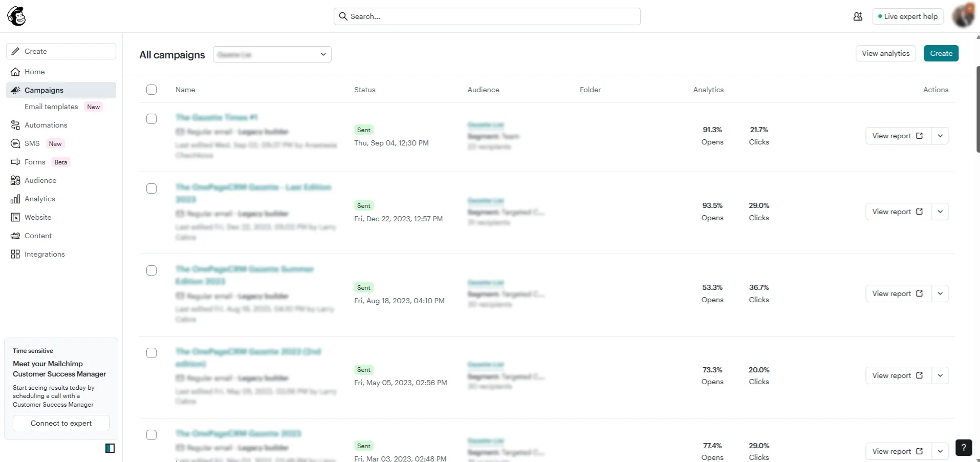
Task: Open Email templates submenu item
Action: (51, 107)
